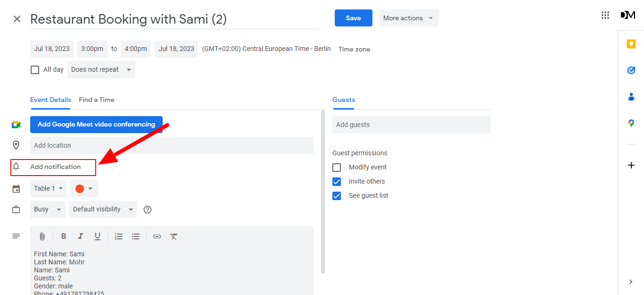Image resolution: width=644 pixels, height=295 pixels.
Task: Check the Modify event guest permission
Action: point(337,167)
